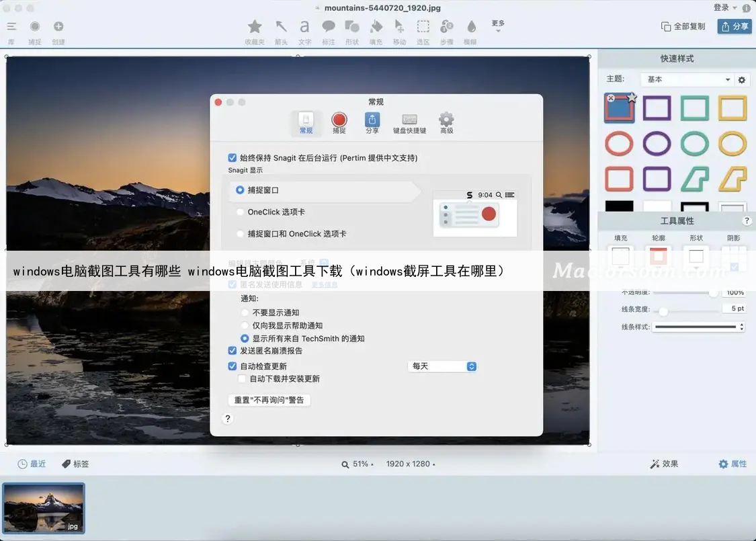
Task: Click the 分享 share button
Action: pos(734,26)
